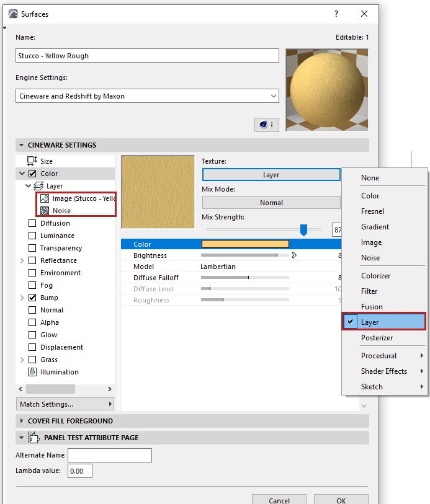430x504 pixels.
Task: Choose None from the texture menu
Action: [384, 178]
